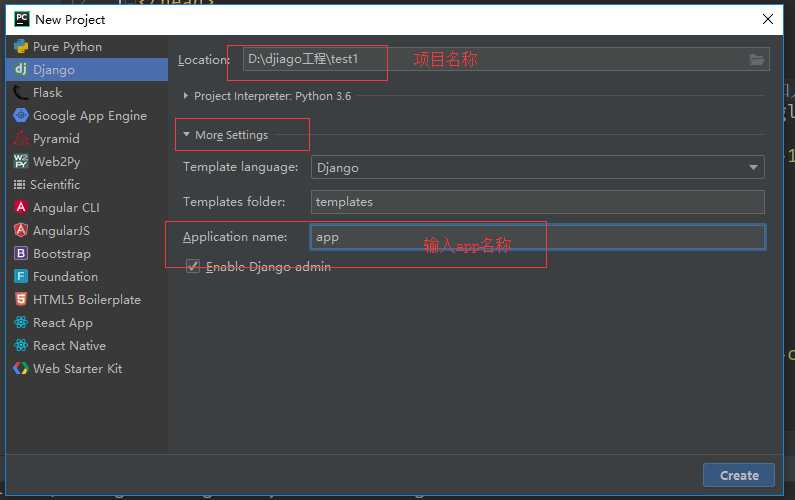Click the Templates folder field
The width and height of the screenshot is (795, 500).
(537, 202)
